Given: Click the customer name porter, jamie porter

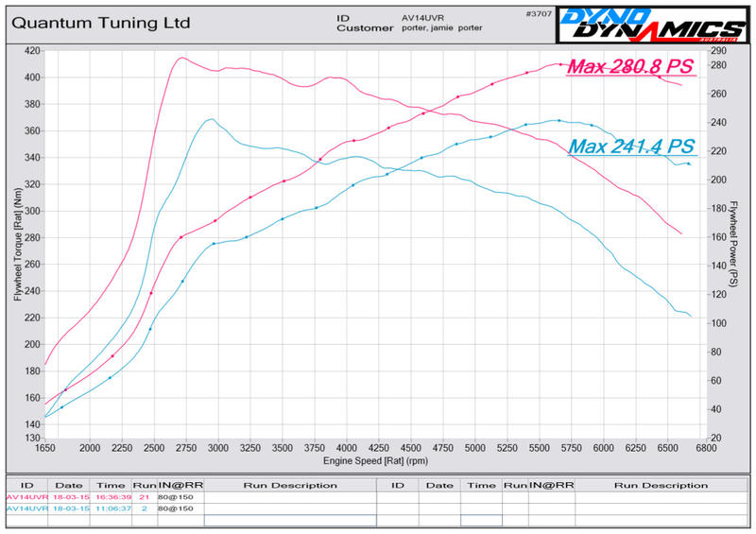Looking at the screenshot, I should coord(443,28).
